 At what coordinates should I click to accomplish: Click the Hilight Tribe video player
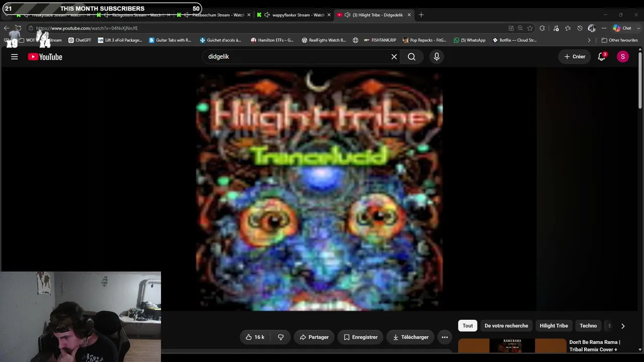[319, 189]
